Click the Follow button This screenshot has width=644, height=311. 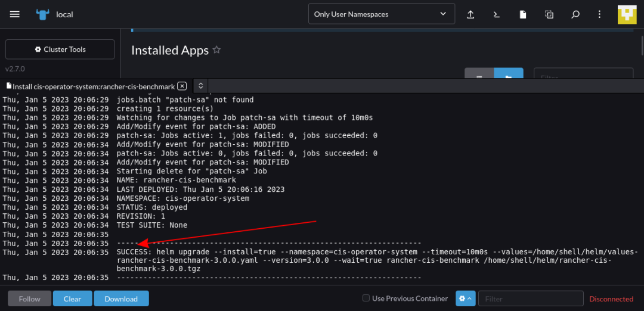[30, 298]
